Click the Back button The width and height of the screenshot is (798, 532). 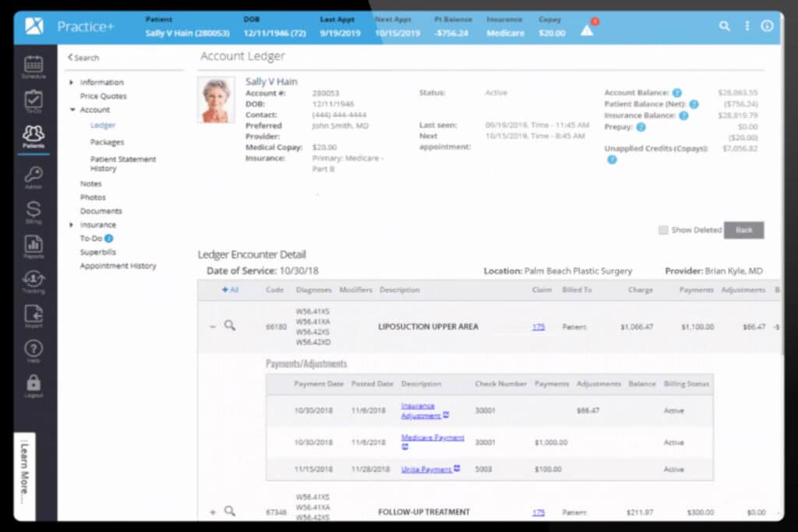coord(743,231)
